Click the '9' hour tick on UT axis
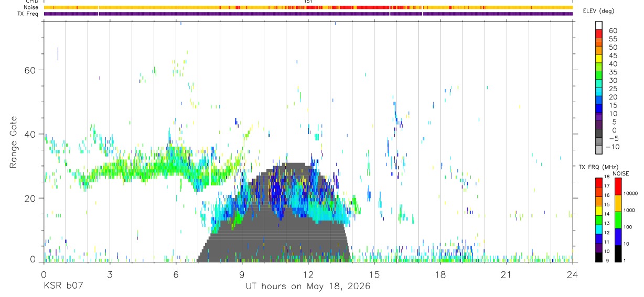Viewport: 644px width, 297px height. [242, 274]
